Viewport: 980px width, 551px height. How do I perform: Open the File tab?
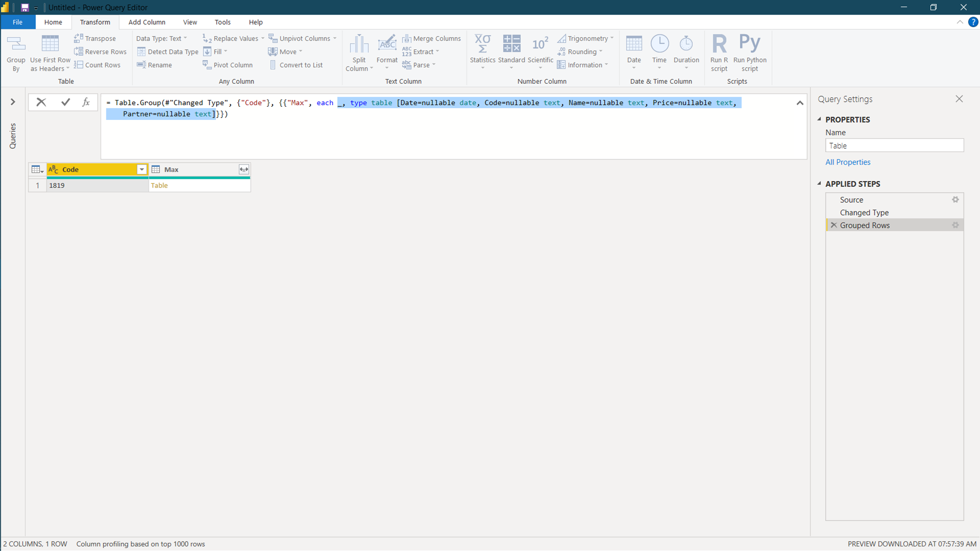click(18, 22)
